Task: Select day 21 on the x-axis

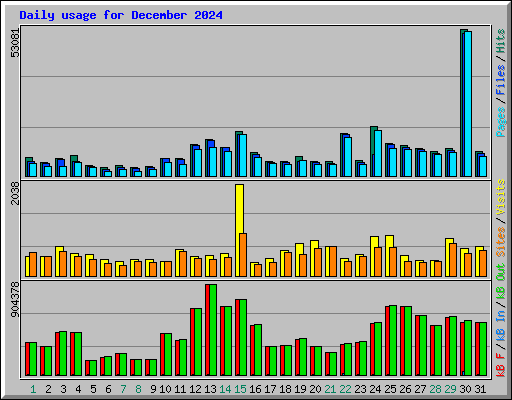Action: point(330,389)
